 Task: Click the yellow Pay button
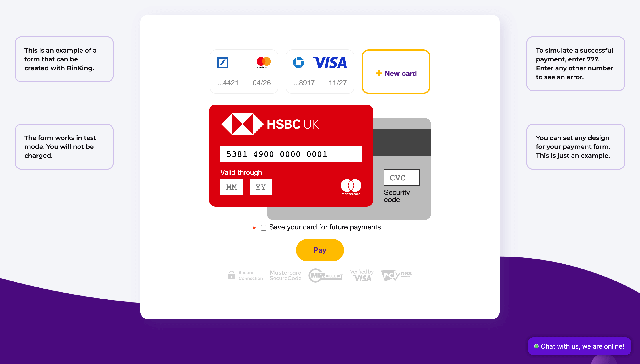click(320, 250)
